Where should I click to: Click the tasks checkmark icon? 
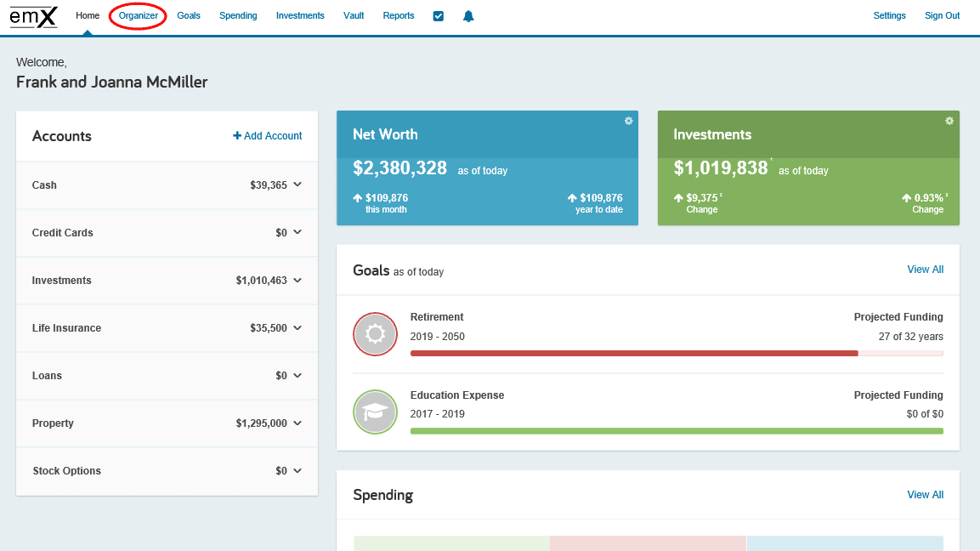(x=438, y=15)
